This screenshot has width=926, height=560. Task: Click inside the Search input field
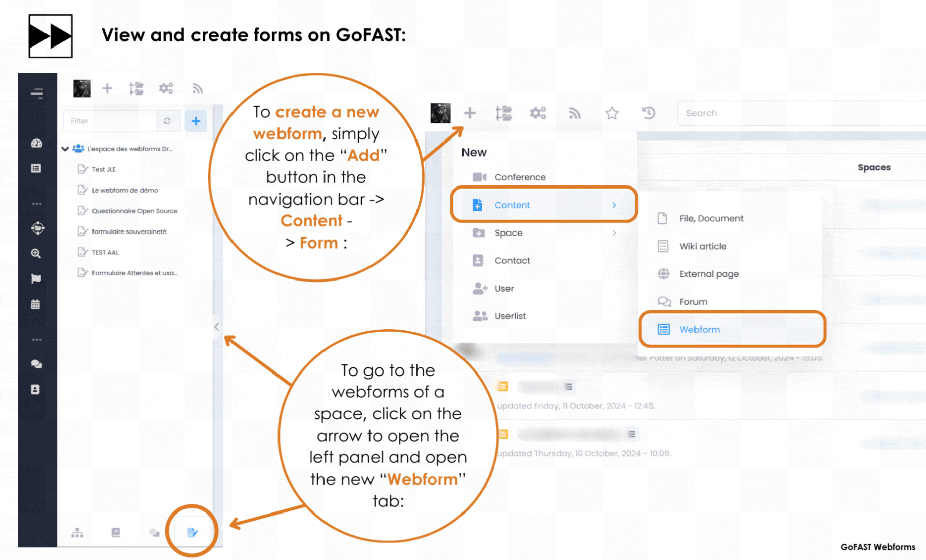pos(758,113)
